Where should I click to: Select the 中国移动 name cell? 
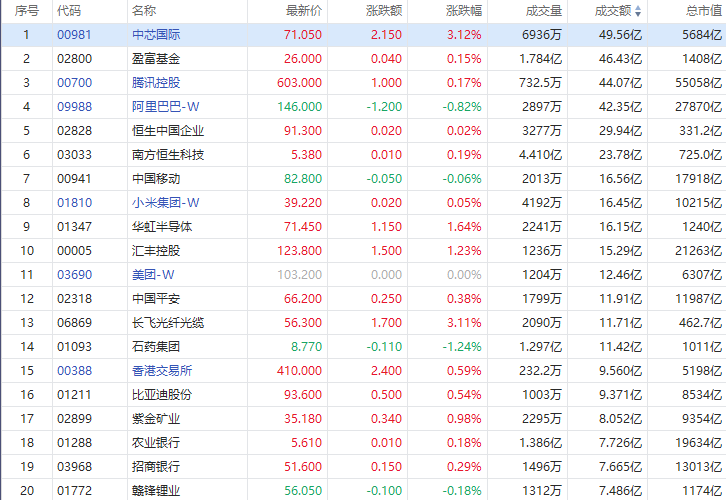[156, 179]
